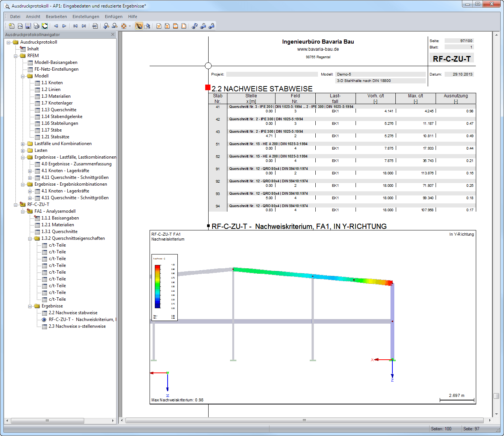The height and width of the screenshot is (436, 504).
Task: Open the Bearbeiten menu
Action: point(56,17)
